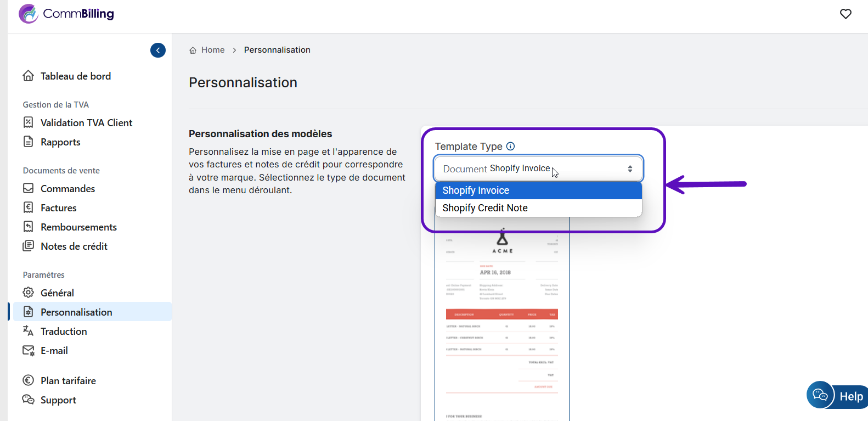This screenshot has width=868, height=421.
Task: Click the Support chat bubbles icon
Action: point(29,400)
